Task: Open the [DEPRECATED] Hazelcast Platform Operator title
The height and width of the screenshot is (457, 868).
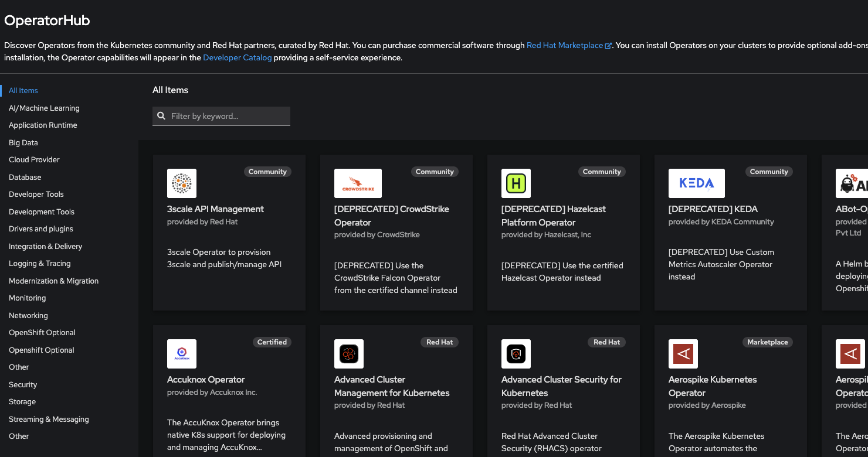Action: click(554, 216)
